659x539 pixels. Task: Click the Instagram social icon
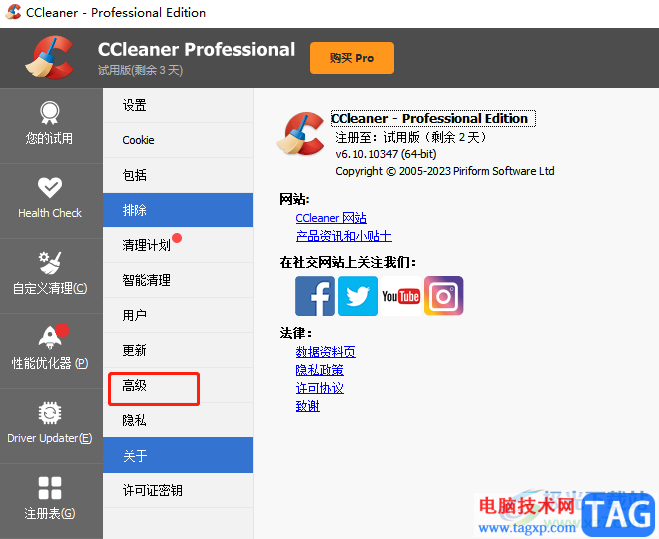[x=443, y=296]
